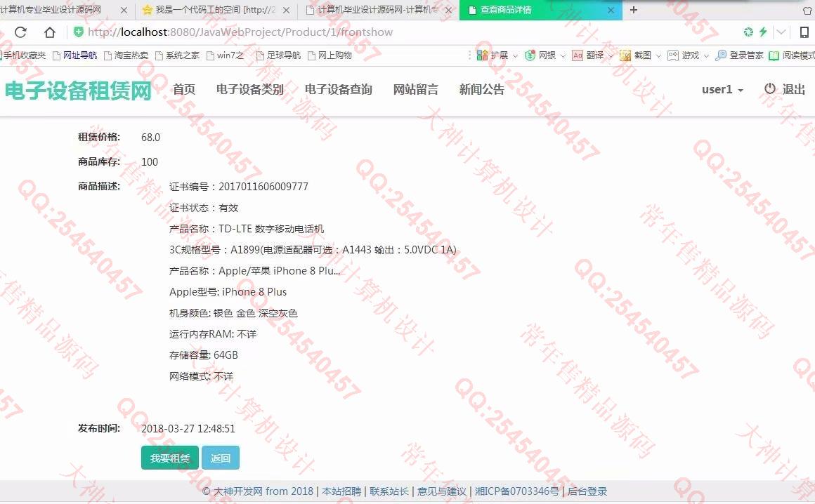Open 登录管家 login manager
Image resolution: width=815 pixels, height=504 pixels.
739,55
